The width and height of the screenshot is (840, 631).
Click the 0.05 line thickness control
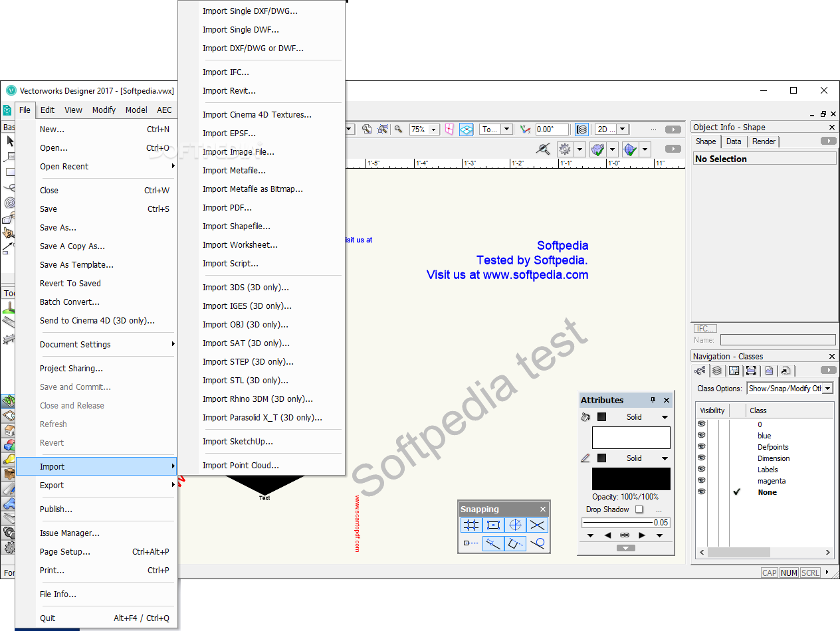coord(625,523)
